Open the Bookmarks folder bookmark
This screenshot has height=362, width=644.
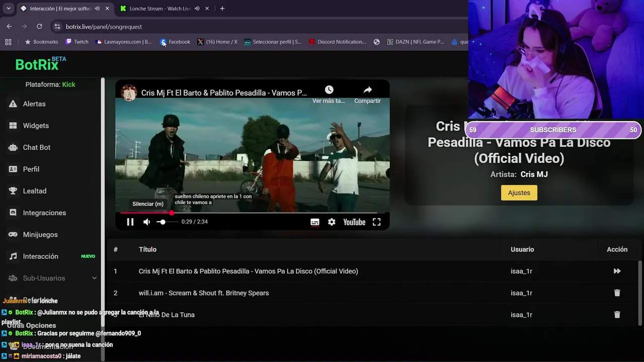(42, 42)
